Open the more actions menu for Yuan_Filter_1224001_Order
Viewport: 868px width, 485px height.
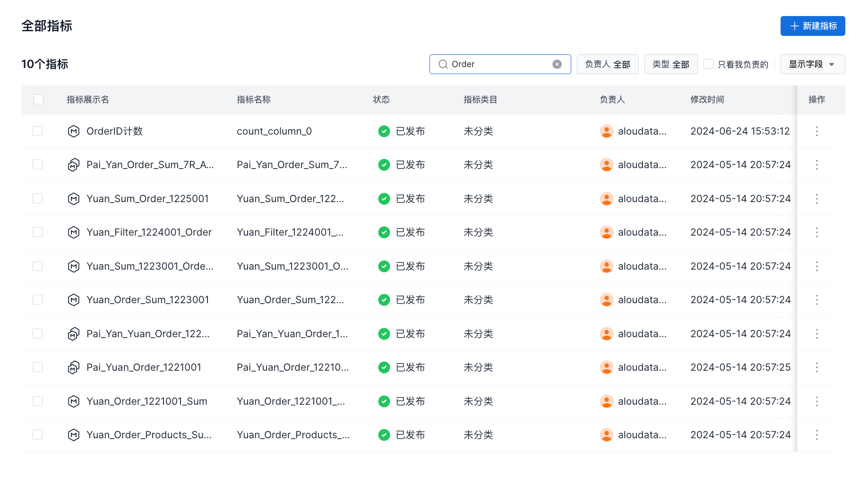[816, 232]
